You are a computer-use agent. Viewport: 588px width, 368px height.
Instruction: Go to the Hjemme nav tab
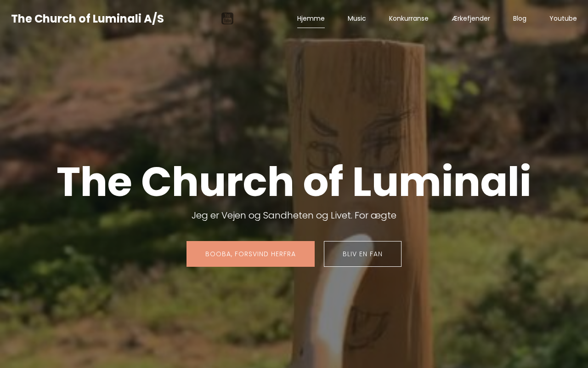click(x=311, y=18)
